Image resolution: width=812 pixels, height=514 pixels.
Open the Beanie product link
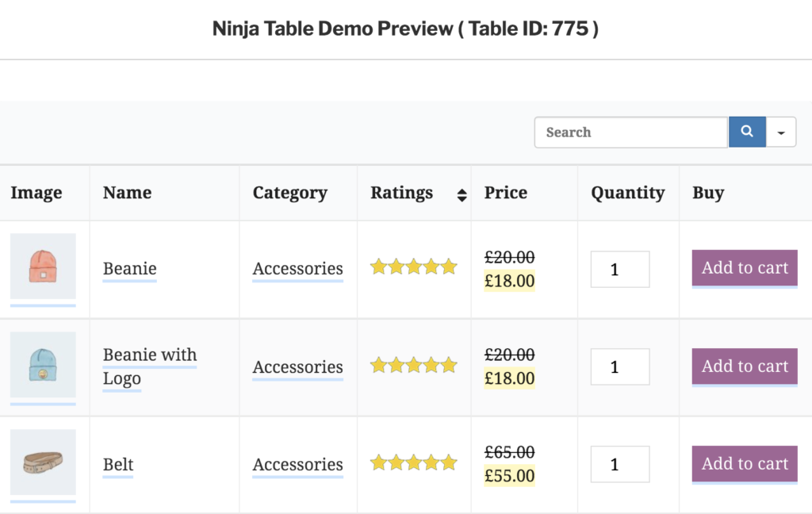(x=130, y=269)
